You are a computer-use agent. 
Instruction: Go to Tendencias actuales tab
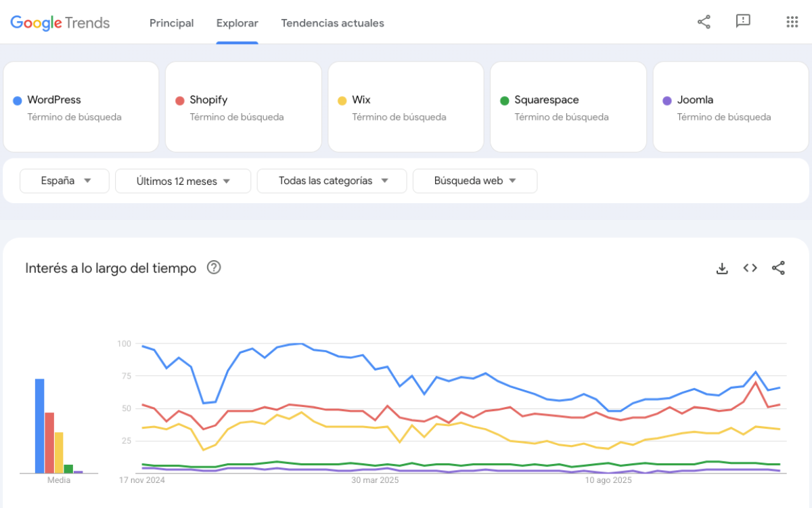click(x=332, y=23)
